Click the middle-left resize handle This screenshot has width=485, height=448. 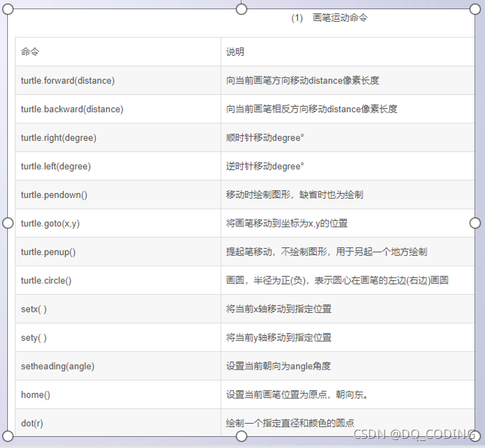(8, 223)
